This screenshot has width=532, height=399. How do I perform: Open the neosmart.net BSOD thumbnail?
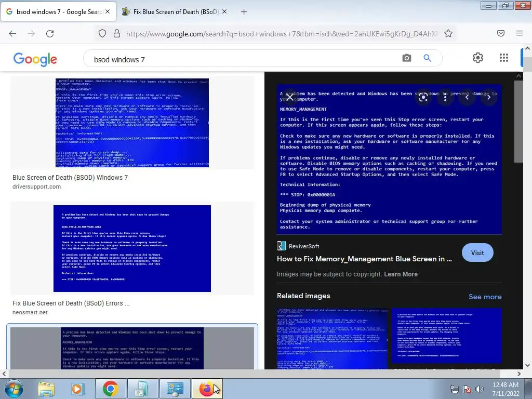[x=132, y=248]
